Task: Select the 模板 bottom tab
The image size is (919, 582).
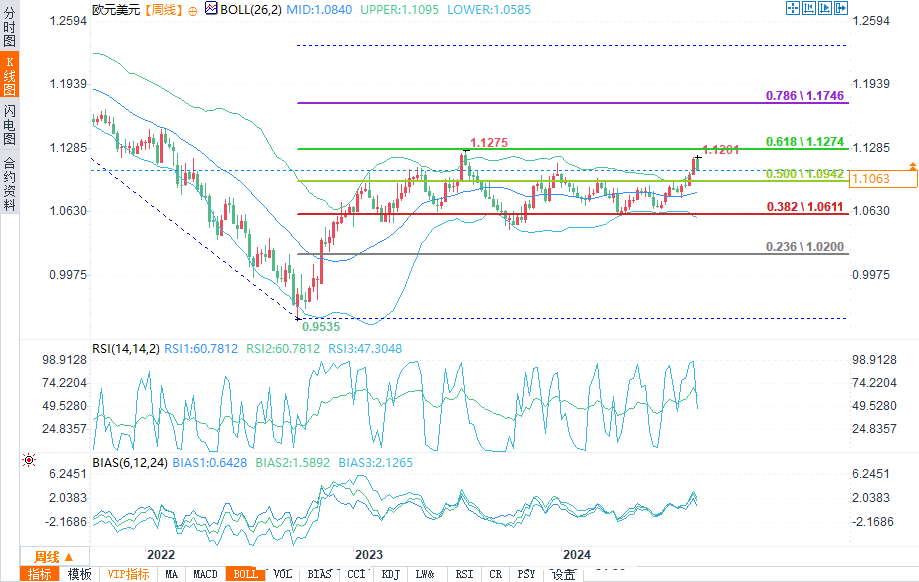Action: coord(80,574)
